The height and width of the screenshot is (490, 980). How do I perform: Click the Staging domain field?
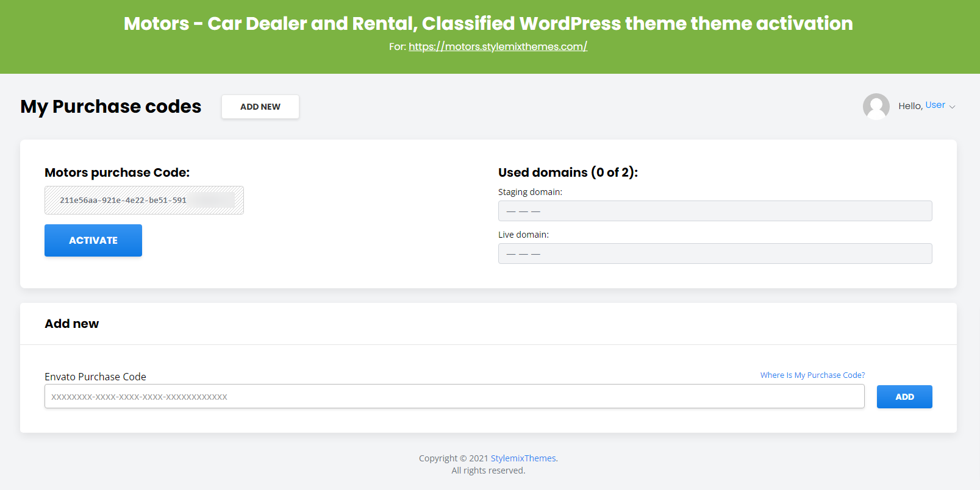click(715, 211)
